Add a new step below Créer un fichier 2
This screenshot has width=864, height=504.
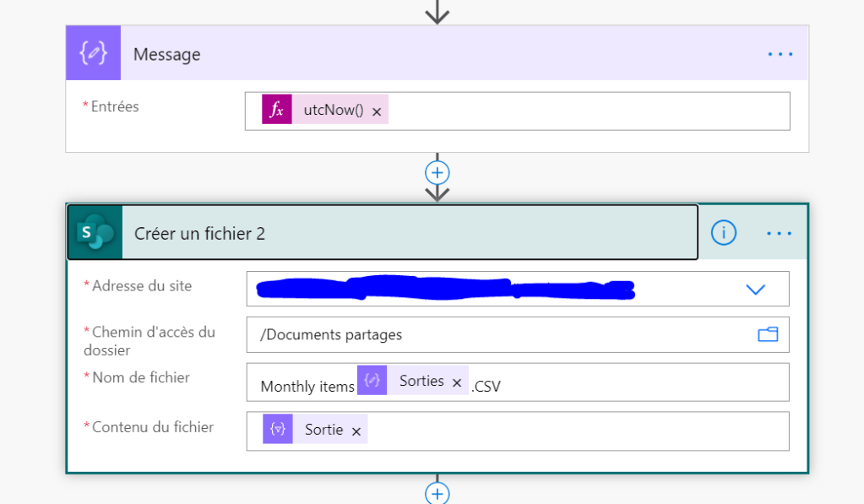[437, 493]
